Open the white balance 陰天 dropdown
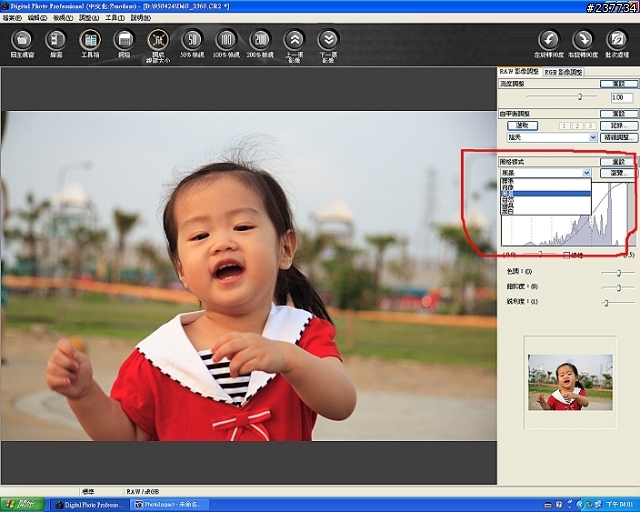This screenshot has height=512, width=640. coord(552,138)
